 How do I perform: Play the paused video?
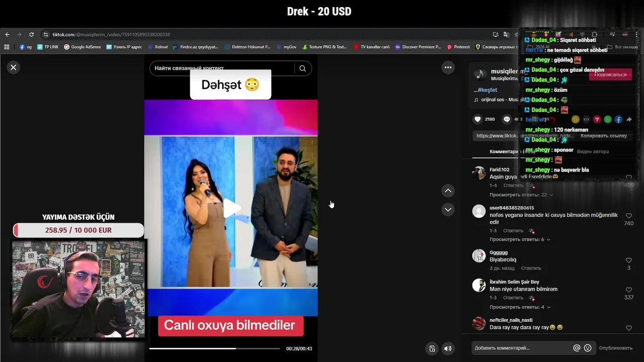click(231, 208)
